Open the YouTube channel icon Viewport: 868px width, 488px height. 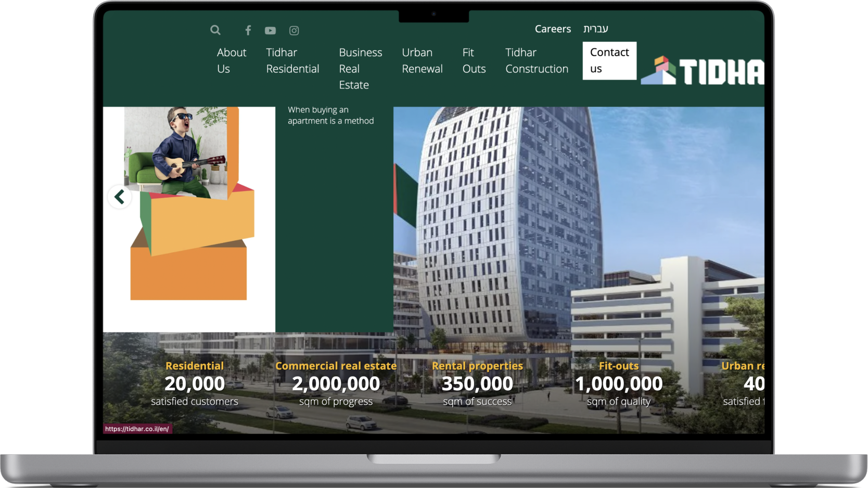point(270,31)
